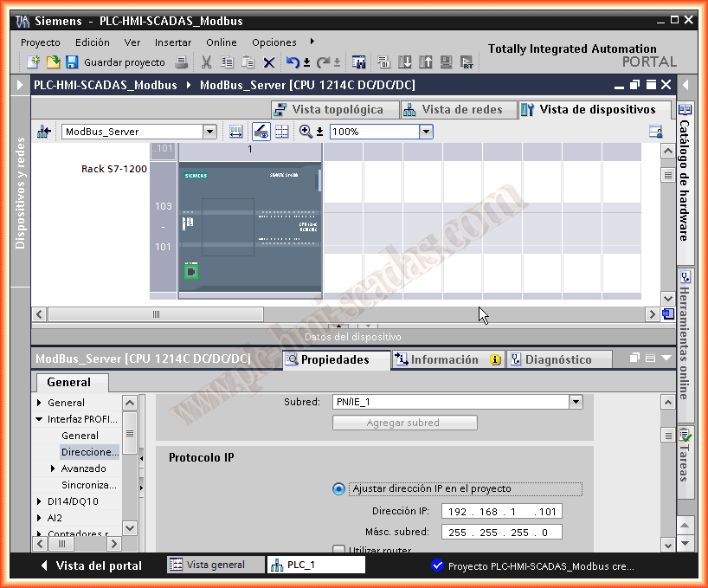Image resolution: width=708 pixels, height=588 pixels.
Task: Click the open project folder icon
Action: pos(53,62)
